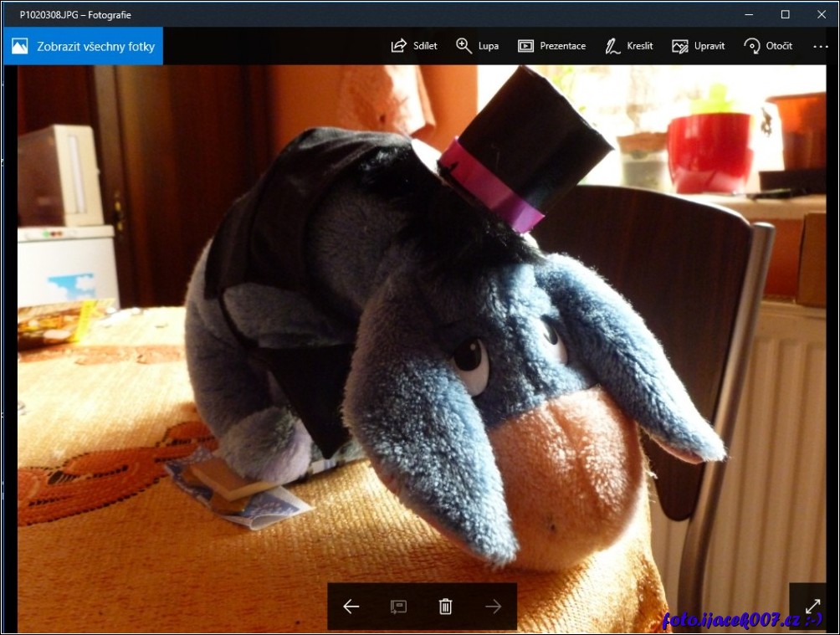This screenshot has height=635, width=840.
Task: Click the greyed-out icon left of trash
Action: click(399, 607)
